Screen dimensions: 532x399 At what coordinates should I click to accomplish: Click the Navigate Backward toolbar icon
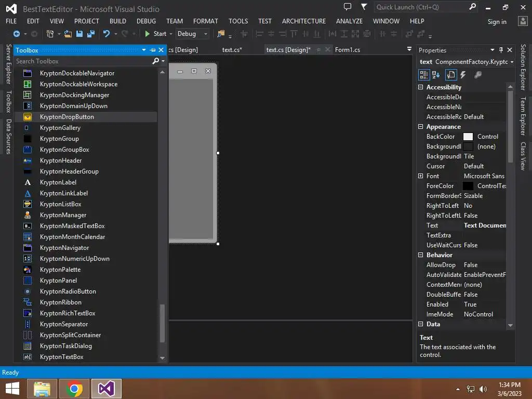16,34
